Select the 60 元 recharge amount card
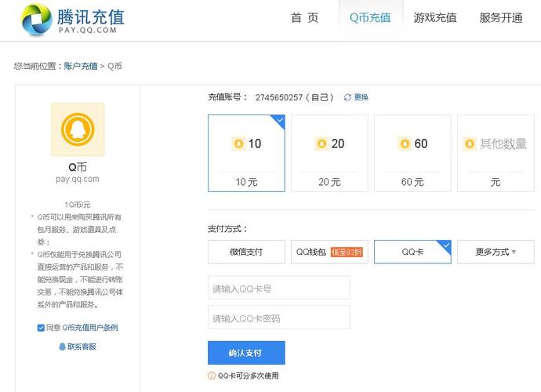Screen dimensions: 541x392 (412, 153)
